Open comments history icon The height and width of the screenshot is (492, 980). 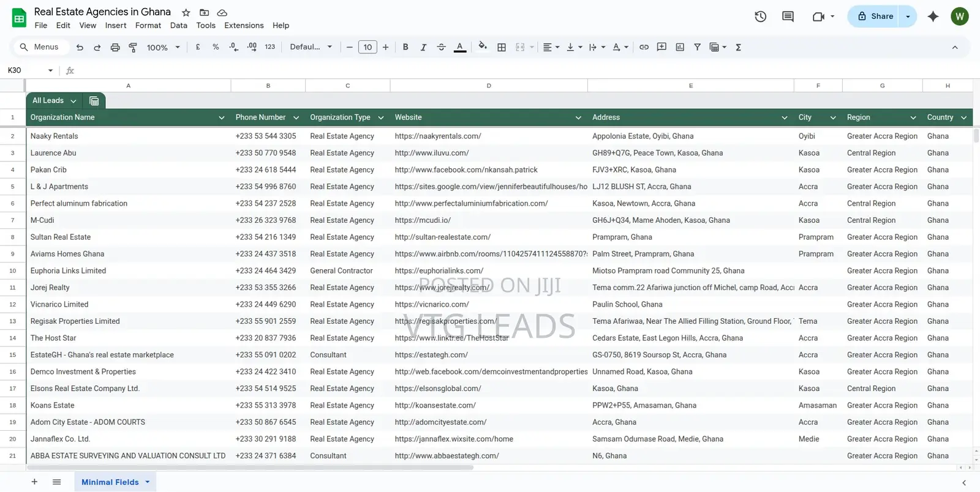tap(788, 17)
